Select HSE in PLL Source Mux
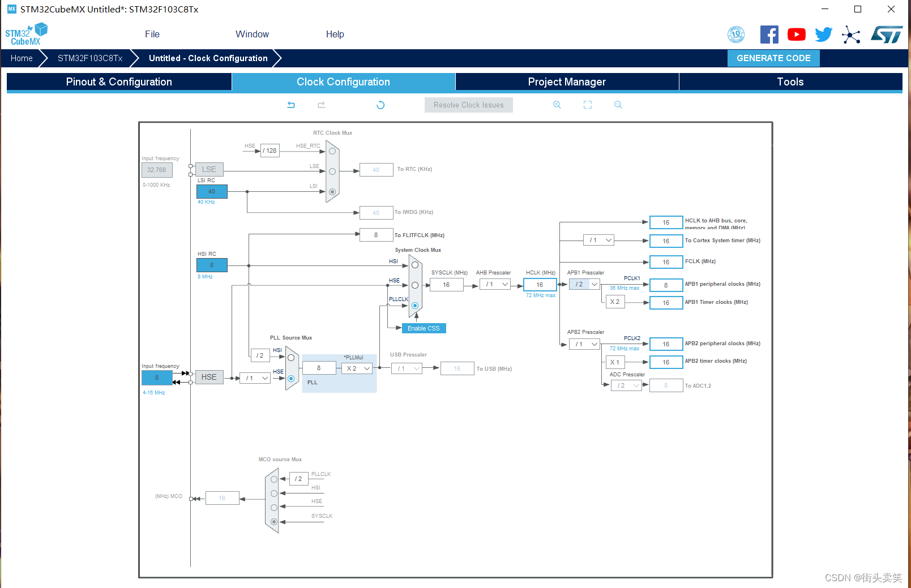Image resolution: width=911 pixels, height=588 pixels. [291, 378]
